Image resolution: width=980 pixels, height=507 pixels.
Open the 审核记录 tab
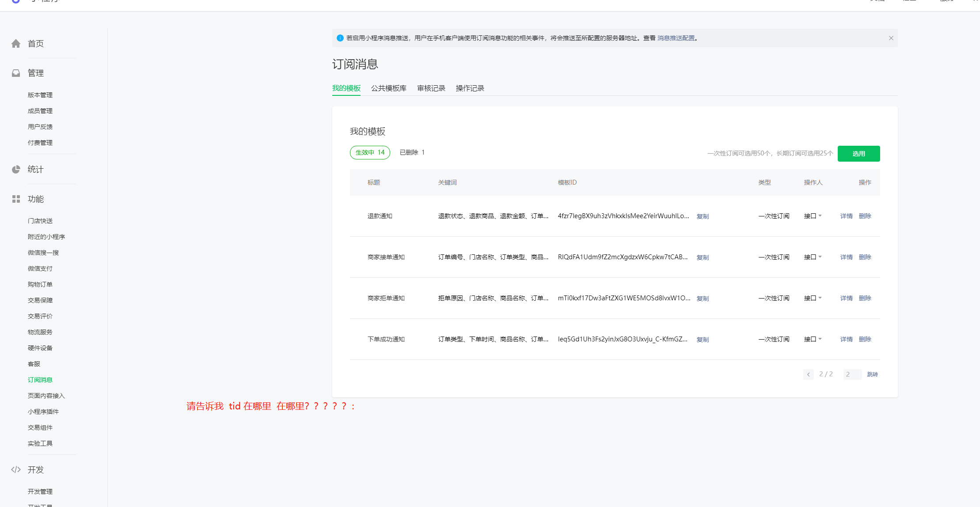[x=431, y=88]
